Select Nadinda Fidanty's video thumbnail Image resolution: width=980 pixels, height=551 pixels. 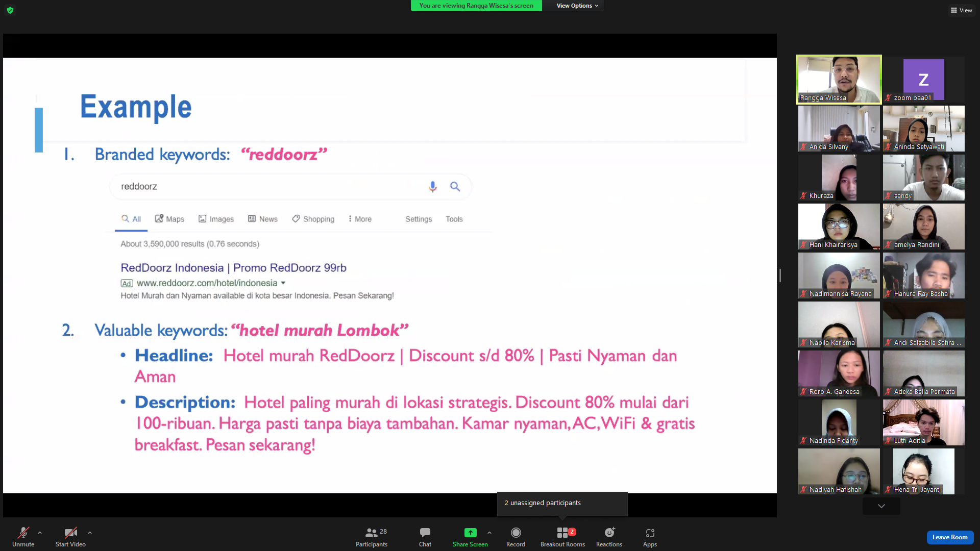click(x=839, y=422)
